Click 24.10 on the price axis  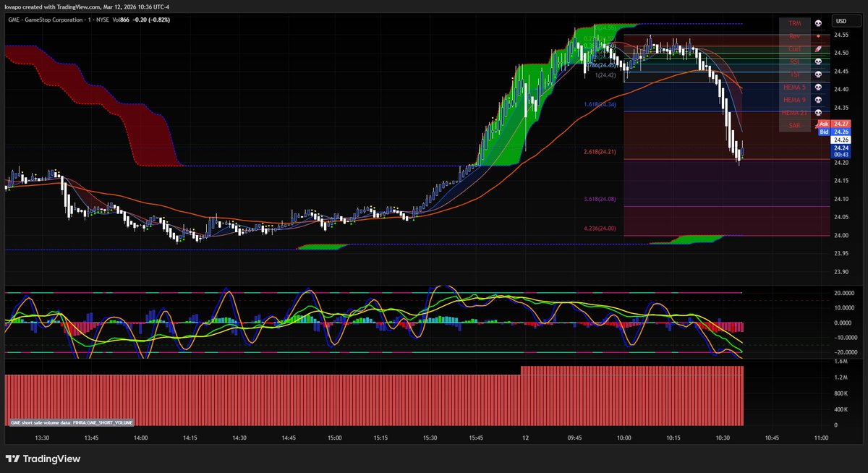[841, 199]
